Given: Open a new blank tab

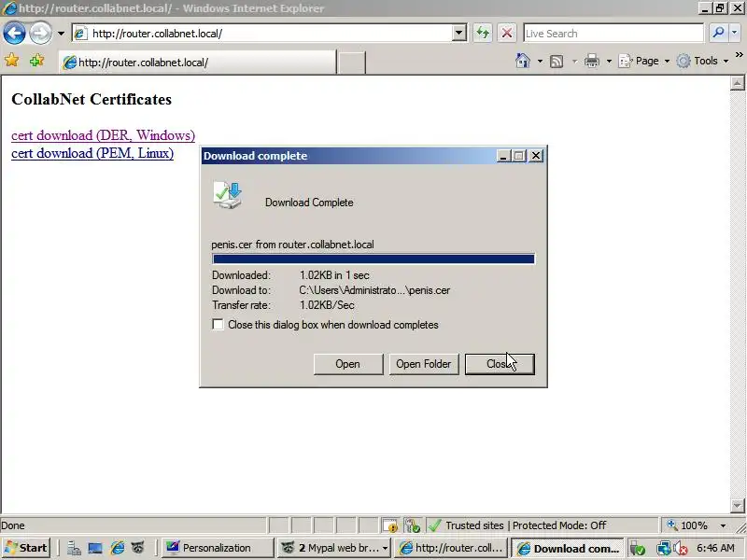Looking at the screenshot, I should click(351, 63).
